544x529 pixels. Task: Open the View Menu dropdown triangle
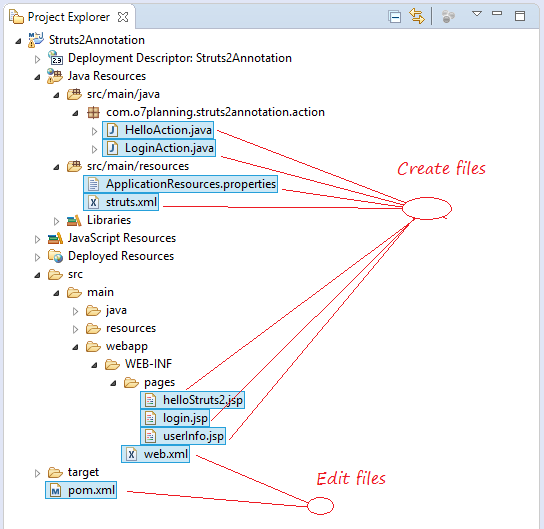477,14
